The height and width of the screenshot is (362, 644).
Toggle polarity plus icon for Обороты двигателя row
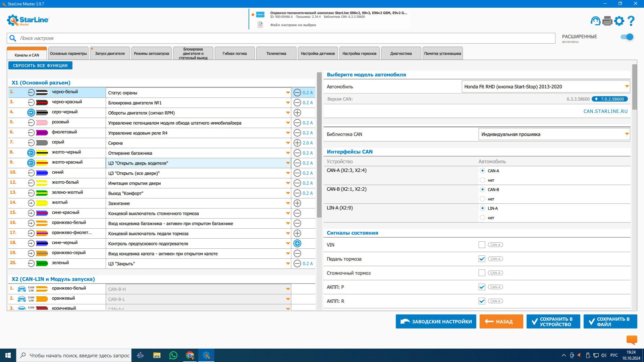tap(297, 113)
